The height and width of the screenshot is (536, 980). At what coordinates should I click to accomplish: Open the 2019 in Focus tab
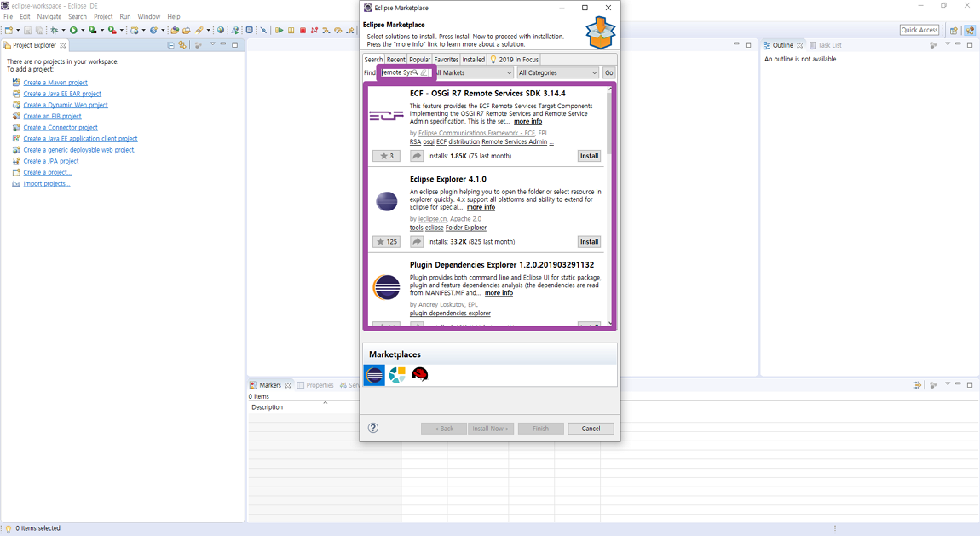[514, 60]
